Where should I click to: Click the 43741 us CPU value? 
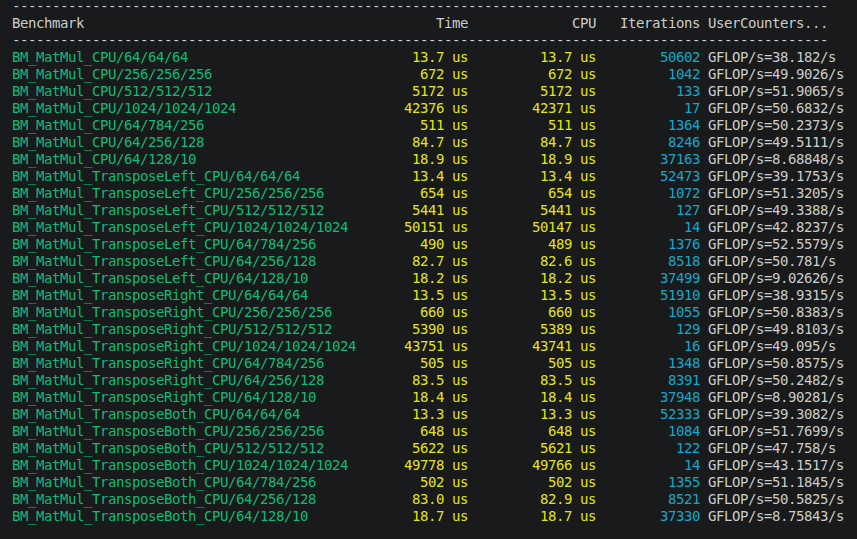point(564,346)
